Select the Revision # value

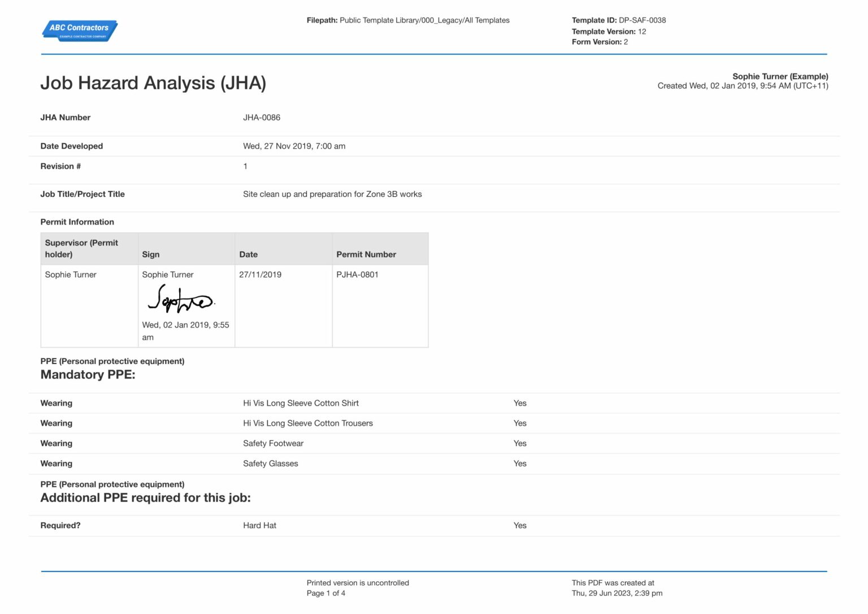245,166
